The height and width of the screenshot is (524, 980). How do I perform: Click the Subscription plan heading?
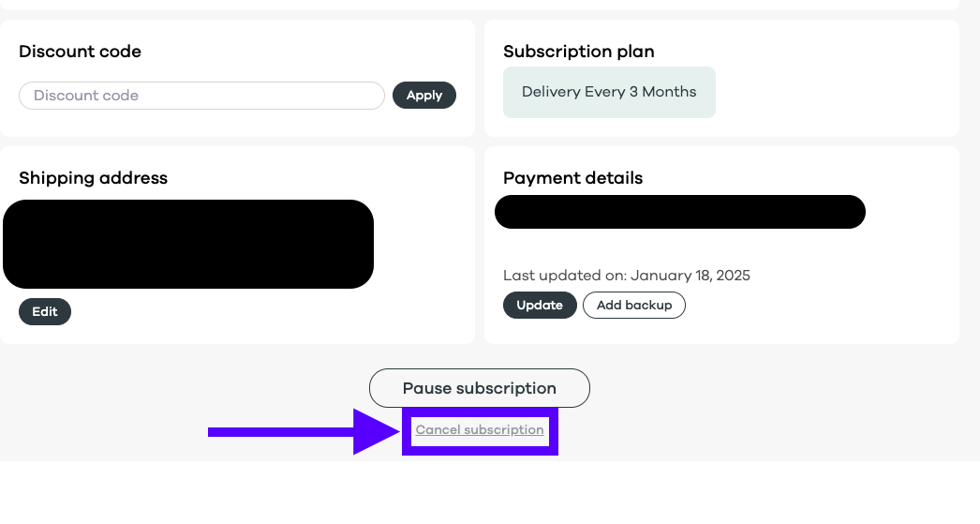tap(578, 52)
